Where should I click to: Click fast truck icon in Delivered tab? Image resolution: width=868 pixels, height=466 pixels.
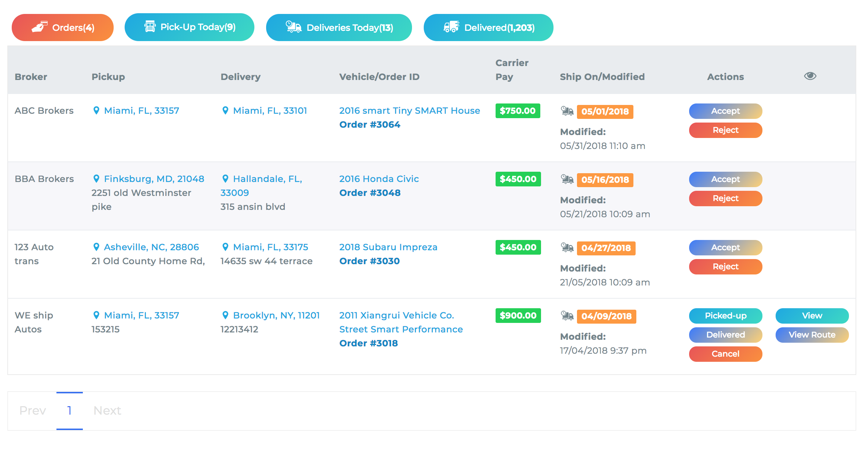click(451, 27)
